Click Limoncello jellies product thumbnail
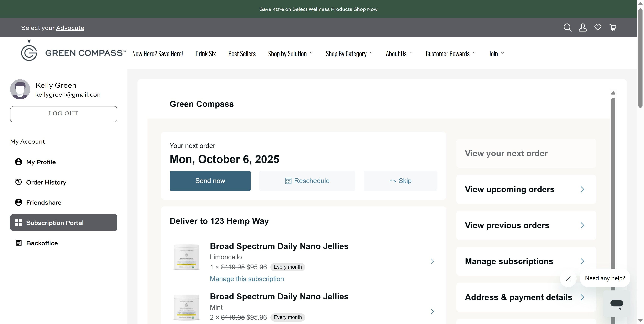This screenshot has height=324, width=644. [186, 257]
